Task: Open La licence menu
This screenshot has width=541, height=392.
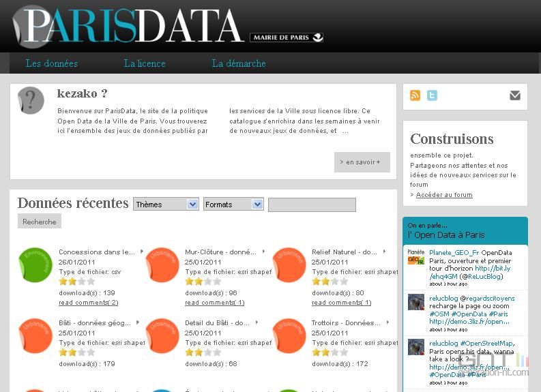Action: (x=145, y=63)
